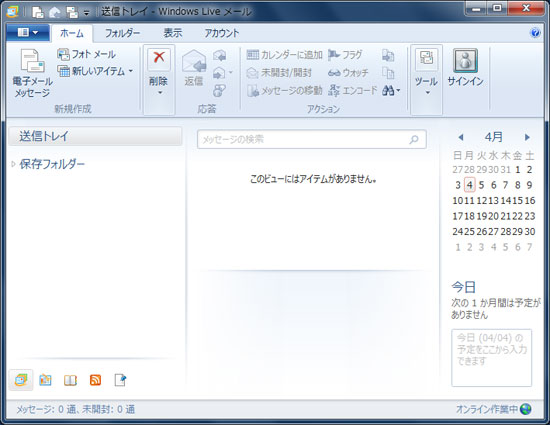Click the 返信 reply button
This screenshot has height=425, width=550.
(194, 68)
